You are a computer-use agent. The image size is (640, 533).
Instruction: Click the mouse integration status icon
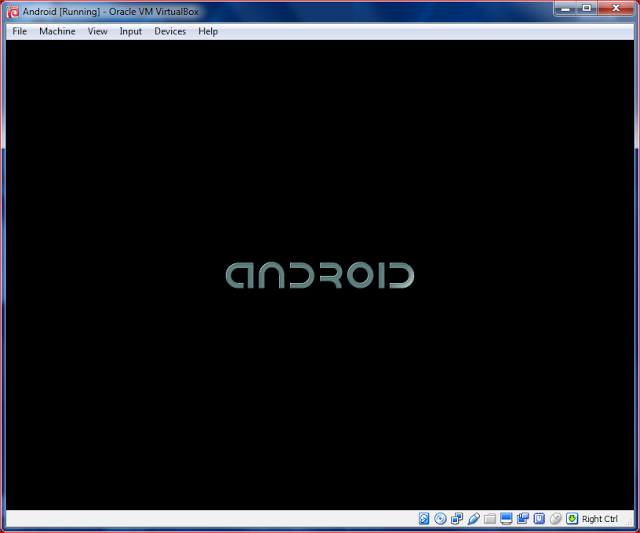[556, 519]
